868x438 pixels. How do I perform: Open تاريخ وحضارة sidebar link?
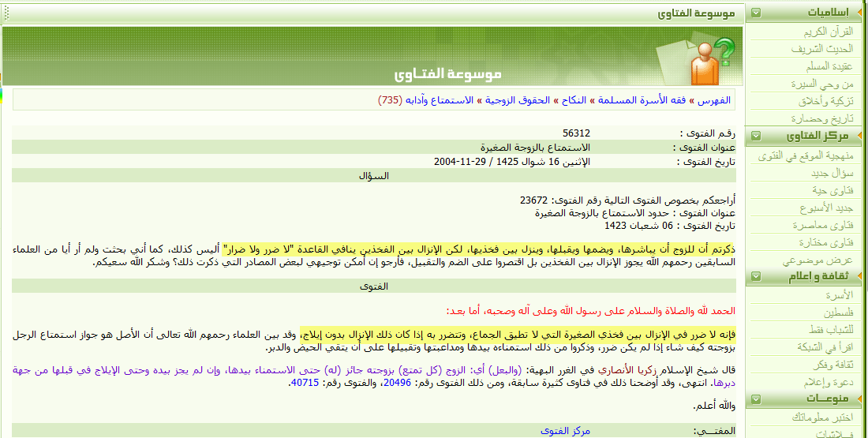point(822,118)
